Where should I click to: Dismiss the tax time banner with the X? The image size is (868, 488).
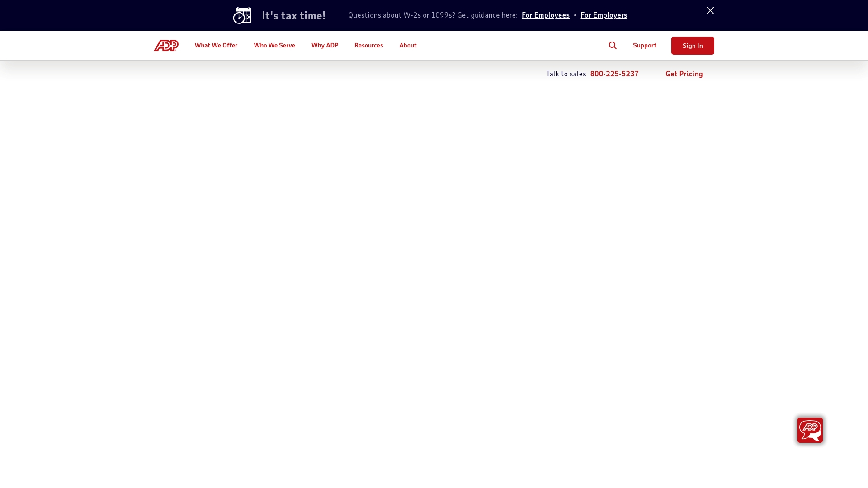coord(710,10)
